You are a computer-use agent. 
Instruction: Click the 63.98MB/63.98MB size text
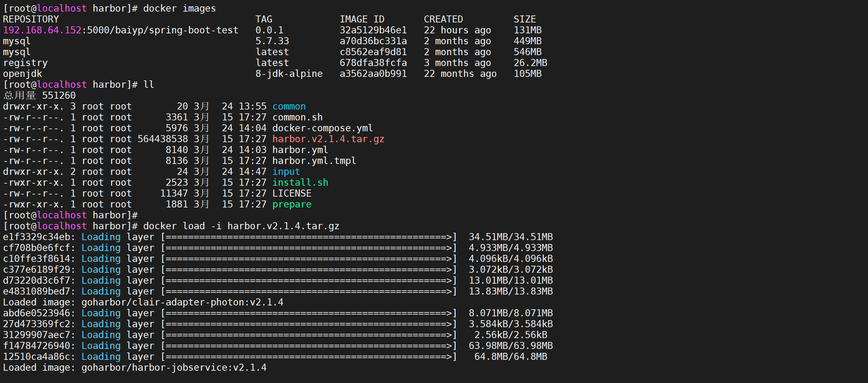pos(510,346)
